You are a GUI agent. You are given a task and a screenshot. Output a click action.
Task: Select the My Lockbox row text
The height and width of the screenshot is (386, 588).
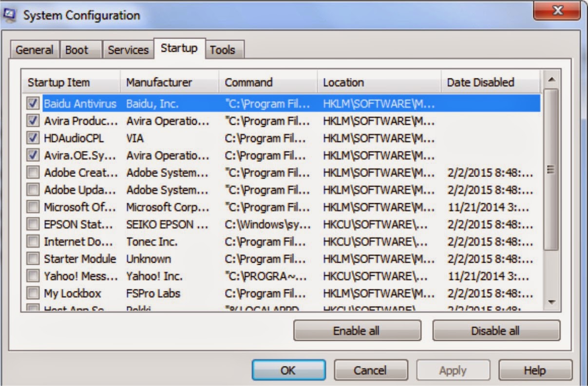click(73, 294)
